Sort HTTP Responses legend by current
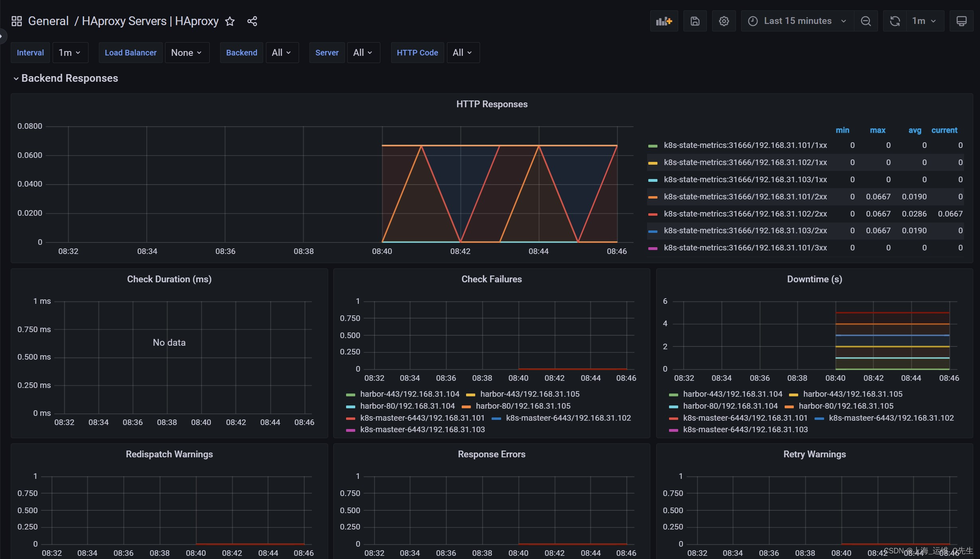Screen dimensions: 980x559 tap(944, 130)
